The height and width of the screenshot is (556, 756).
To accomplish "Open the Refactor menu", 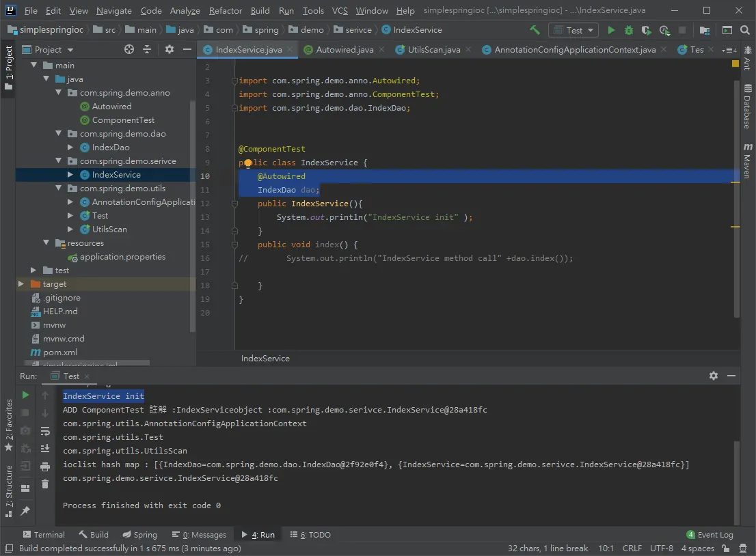I will 225,10.
